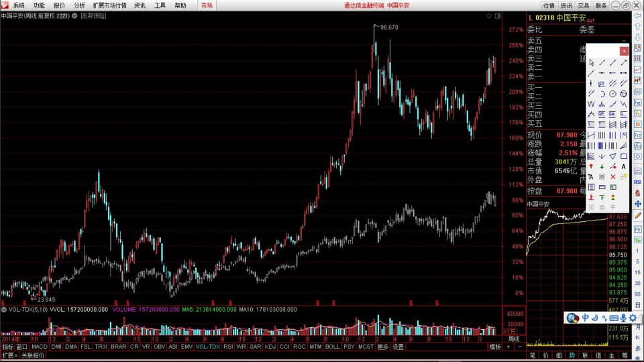Image resolution: width=644 pixels, height=362 pixels.
Task: Open the 系统 menu
Action: 19,5
